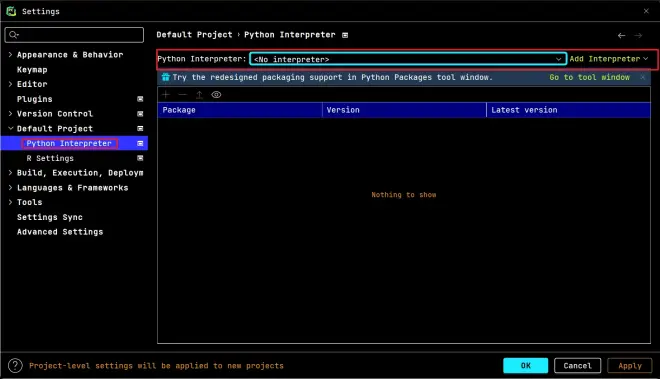
Task: Expand the Editor section
Action: pos(11,84)
